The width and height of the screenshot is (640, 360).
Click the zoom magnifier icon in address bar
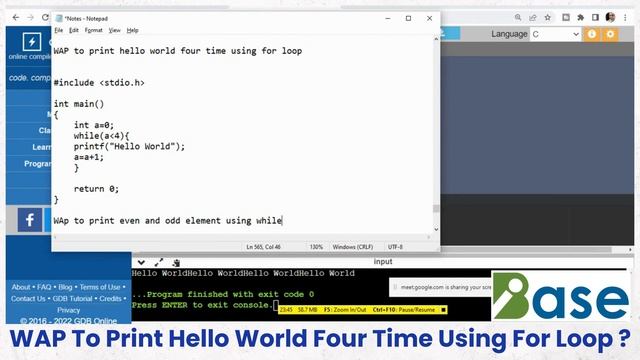(x=518, y=18)
